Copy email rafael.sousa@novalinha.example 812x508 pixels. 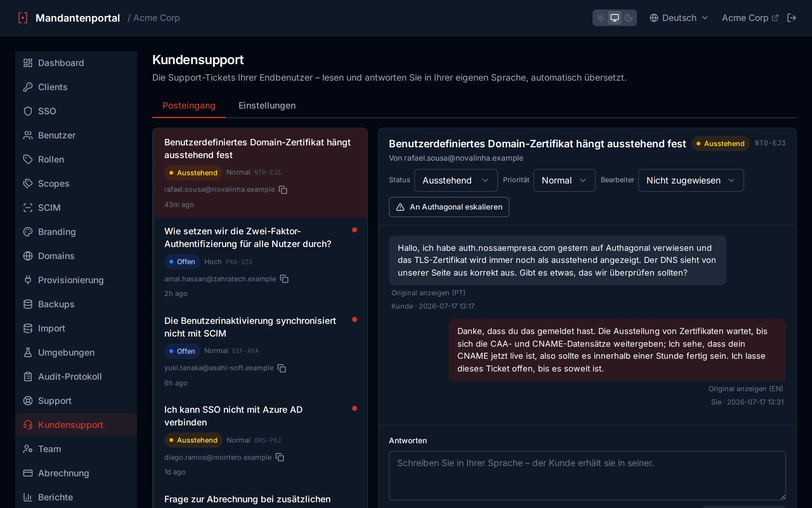click(x=283, y=190)
